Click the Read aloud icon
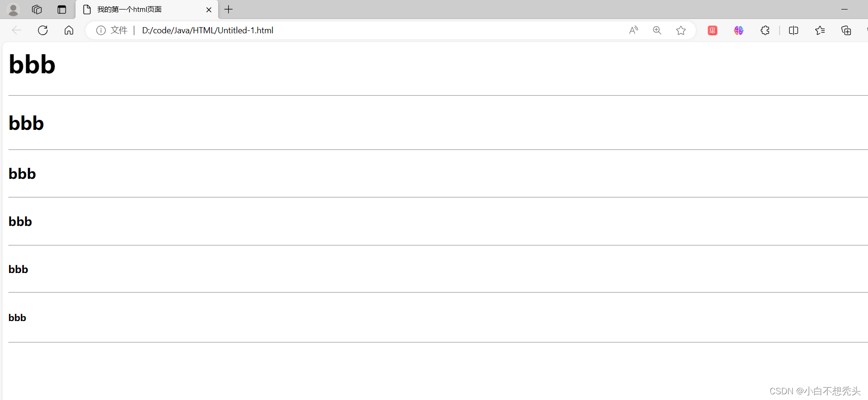Image resolution: width=868 pixels, height=400 pixels. (633, 30)
